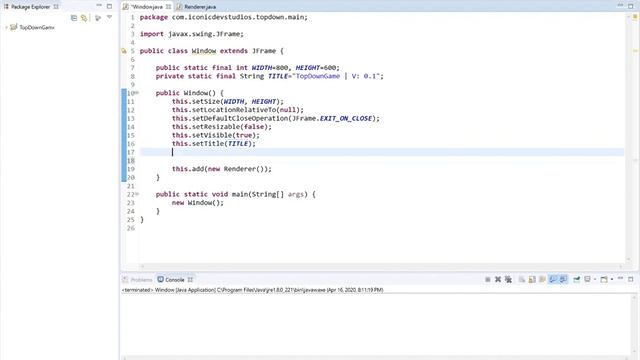The image size is (640, 360).
Task: Close the Package Explorer view tab
Action: click(x=56, y=7)
